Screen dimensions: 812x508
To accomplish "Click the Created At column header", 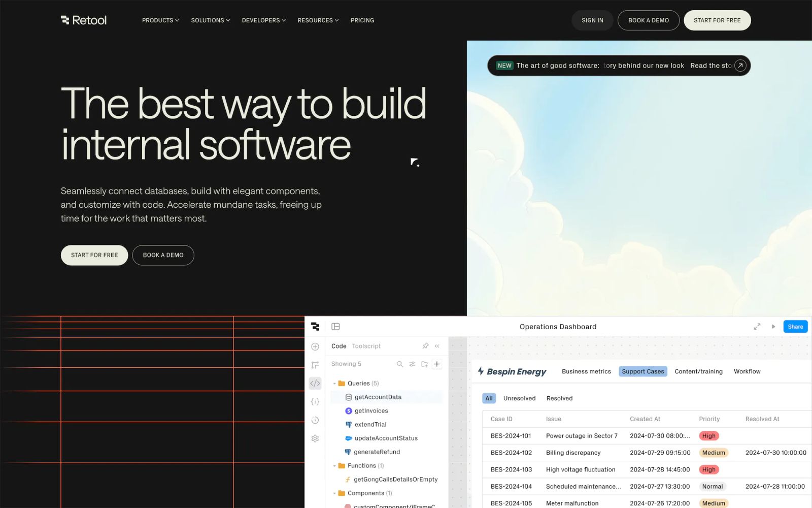I will pyautogui.click(x=645, y=419).
